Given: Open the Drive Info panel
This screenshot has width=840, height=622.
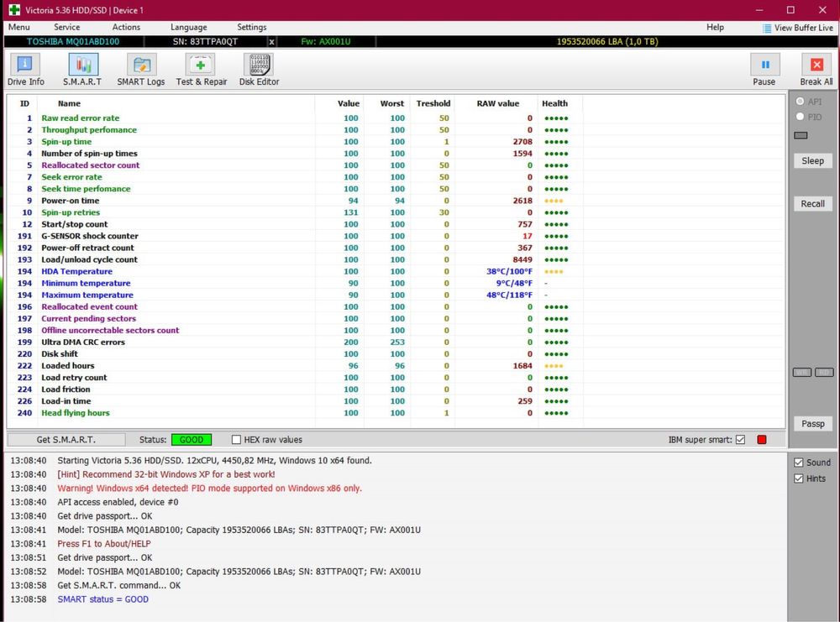Looking at the screenshot, I should click(25, 71).
